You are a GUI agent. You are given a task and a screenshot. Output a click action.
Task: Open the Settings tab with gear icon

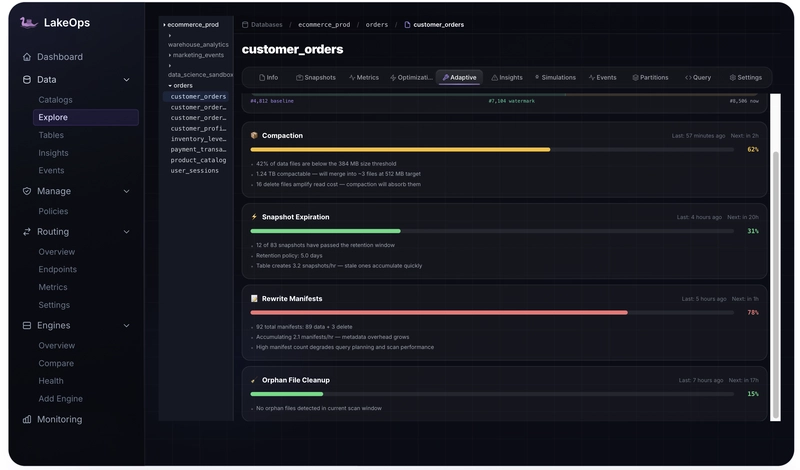pyautogui.click(x=746, y=78)
